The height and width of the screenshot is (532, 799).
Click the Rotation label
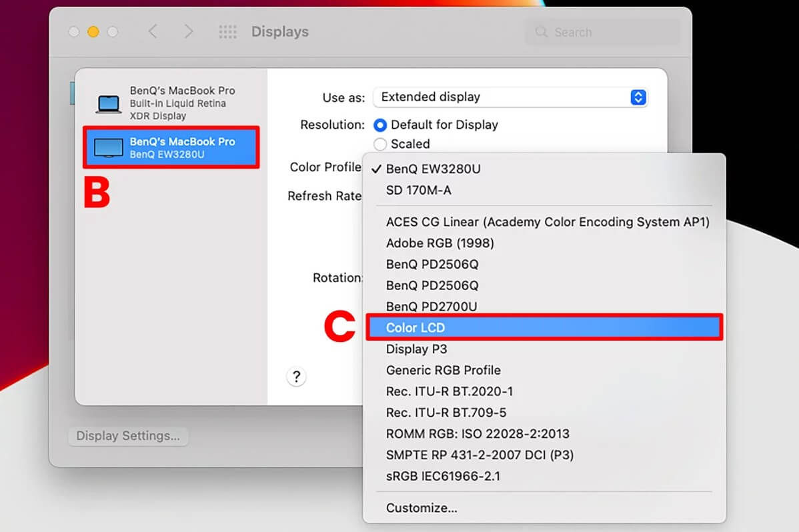[x=337, y=278]
